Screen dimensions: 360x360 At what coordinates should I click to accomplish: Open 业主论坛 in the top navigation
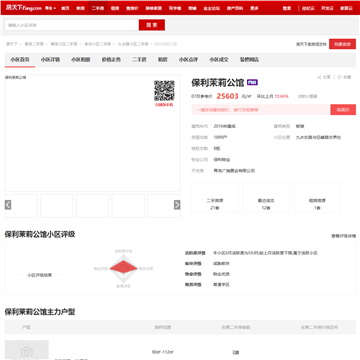211,8
